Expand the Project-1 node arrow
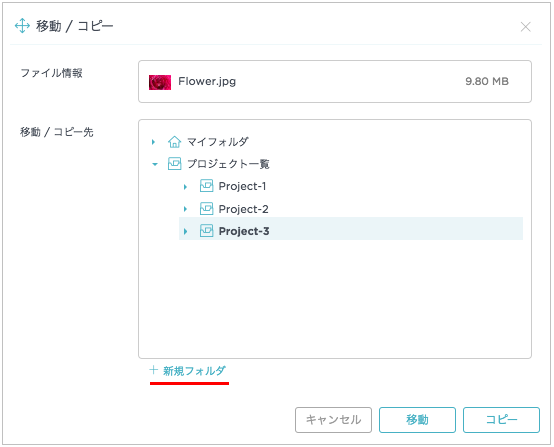Viewport: 554px width, 447px height. click(185, 187)
